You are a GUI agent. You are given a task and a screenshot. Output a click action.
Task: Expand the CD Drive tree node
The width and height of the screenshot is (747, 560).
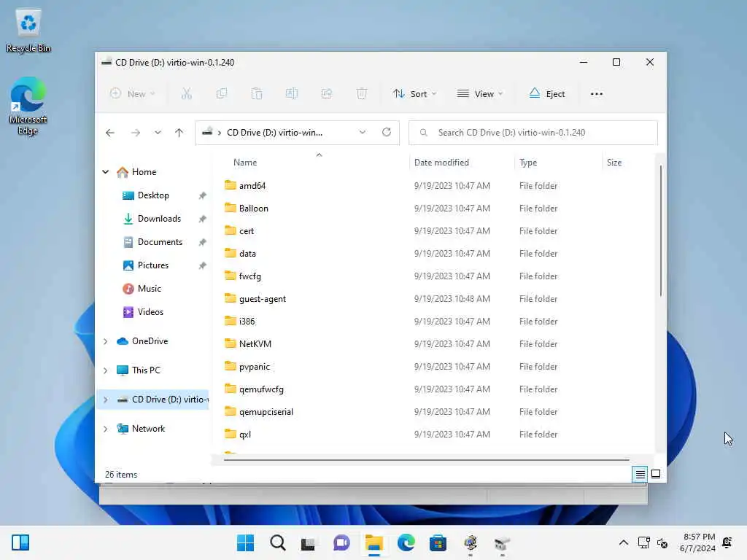click(106, 400)
